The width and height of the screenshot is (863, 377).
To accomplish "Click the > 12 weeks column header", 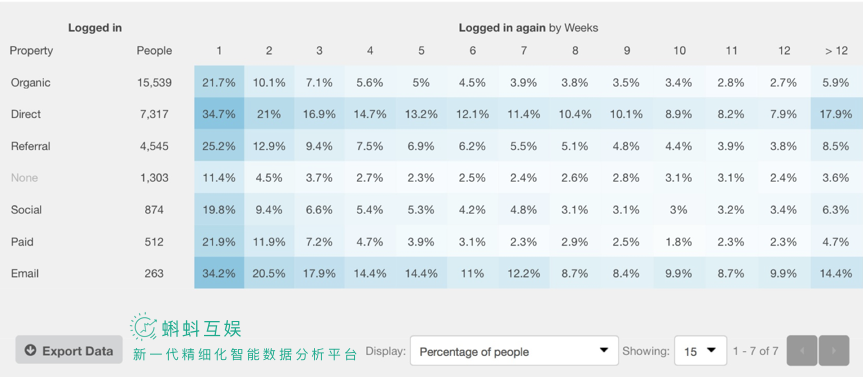I will click(836, 51).
